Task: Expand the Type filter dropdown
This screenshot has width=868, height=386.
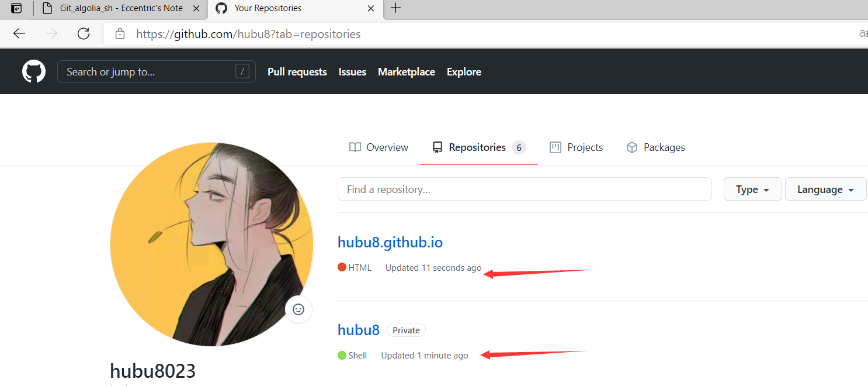Action: [752, 189]
